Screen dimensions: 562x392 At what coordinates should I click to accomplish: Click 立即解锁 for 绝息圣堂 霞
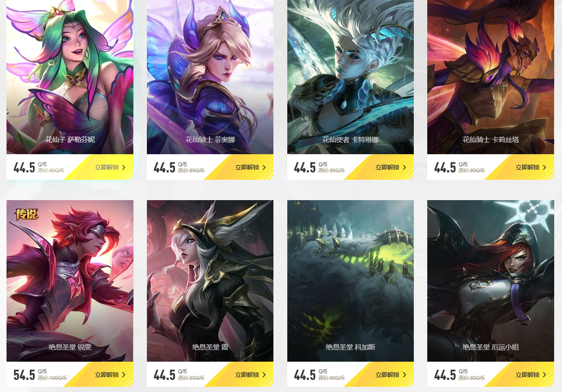[x=247, y=375]
